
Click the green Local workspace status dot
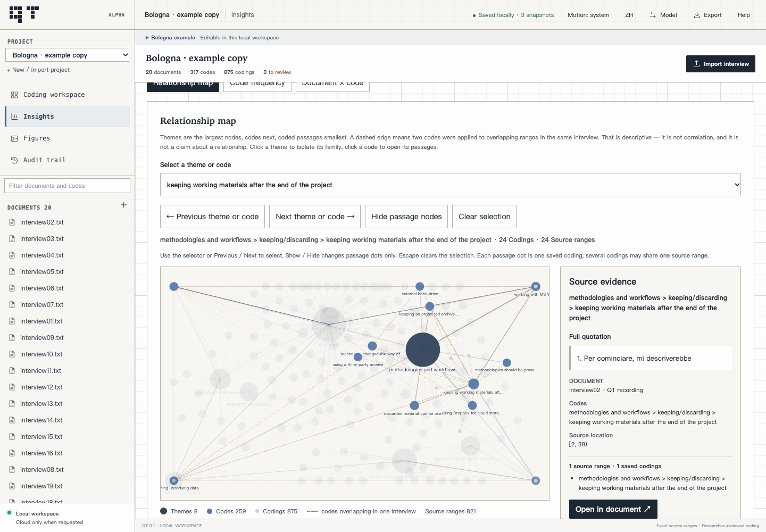tap(9, 513)
